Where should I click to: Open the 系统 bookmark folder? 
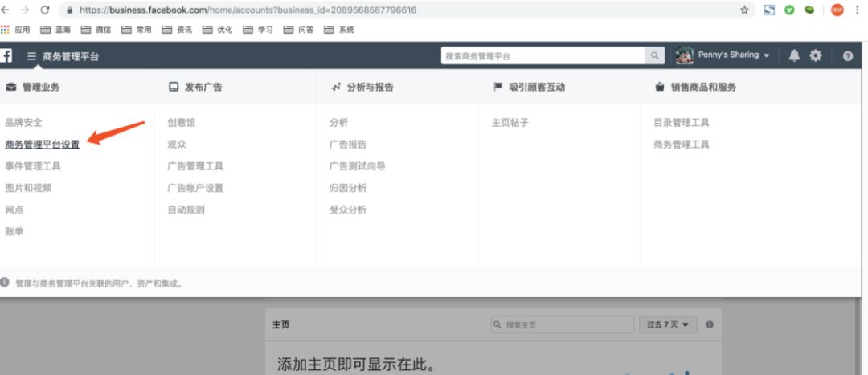[x=338, y=30]
